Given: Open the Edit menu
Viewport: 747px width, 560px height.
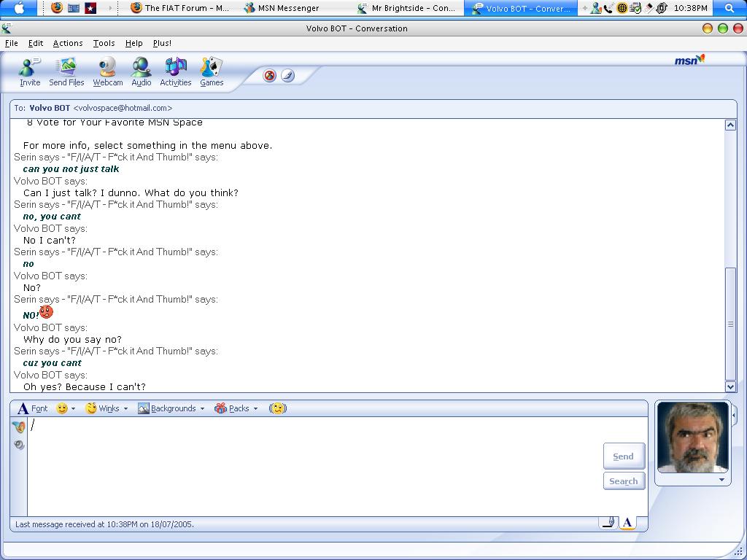Looking at the screenshot, I should [x=36, y=43].
